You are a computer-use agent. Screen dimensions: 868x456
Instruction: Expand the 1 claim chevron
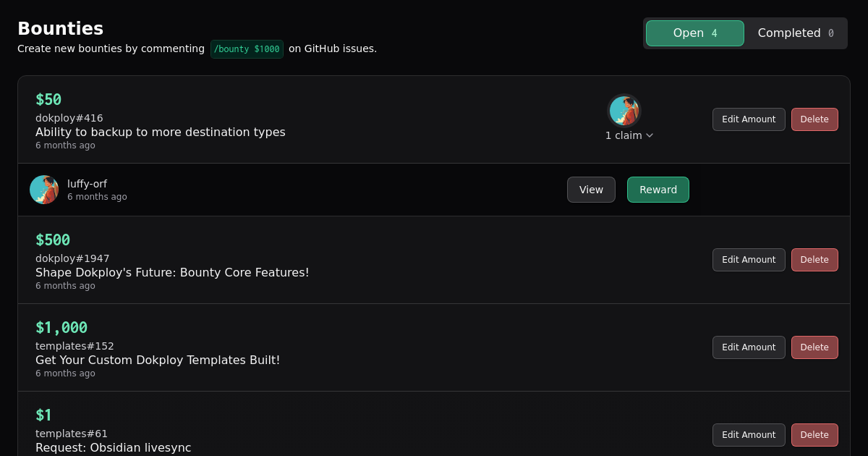(x=650, y=135)
